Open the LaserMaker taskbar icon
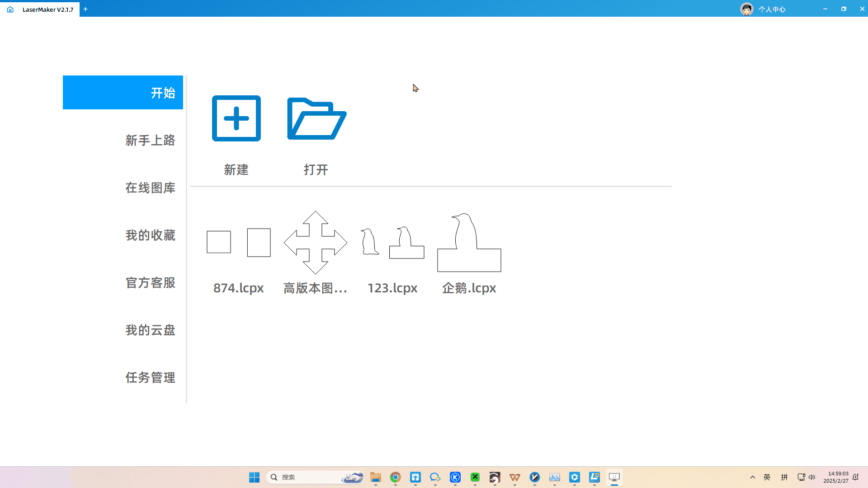 coord(594,477)
